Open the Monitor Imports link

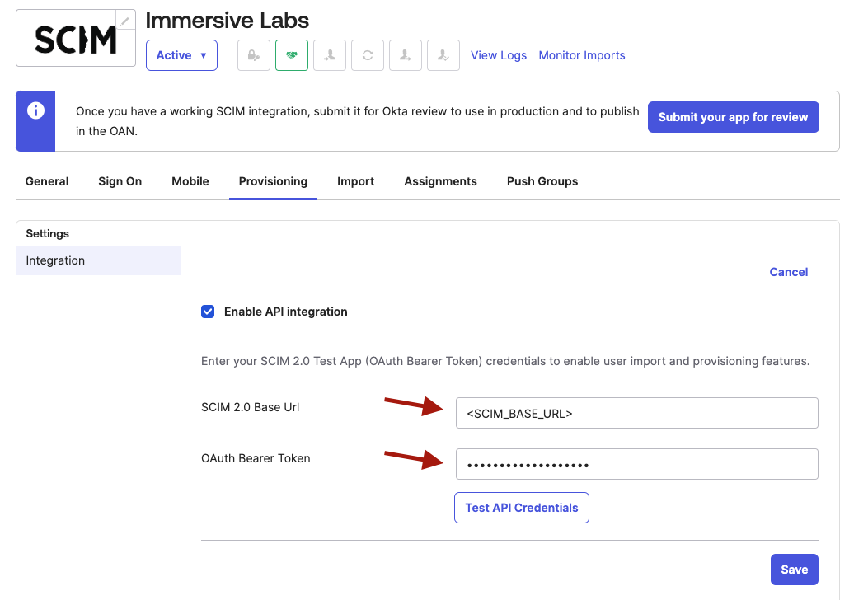click(582, 55)
